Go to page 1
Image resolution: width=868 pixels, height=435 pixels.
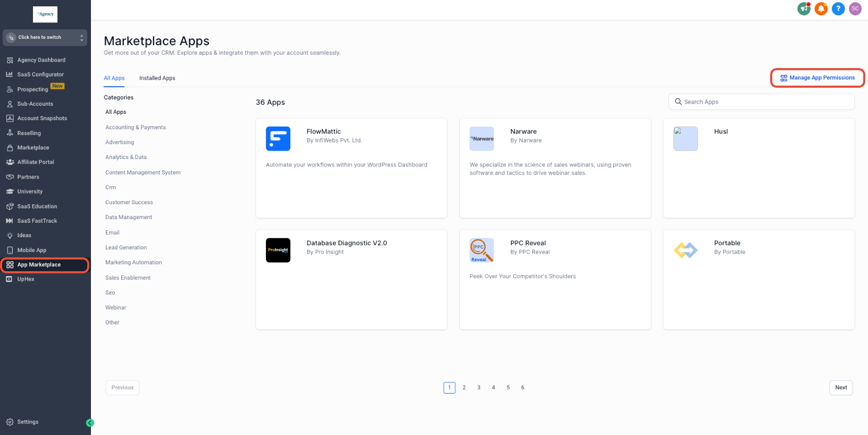point(449,388)
